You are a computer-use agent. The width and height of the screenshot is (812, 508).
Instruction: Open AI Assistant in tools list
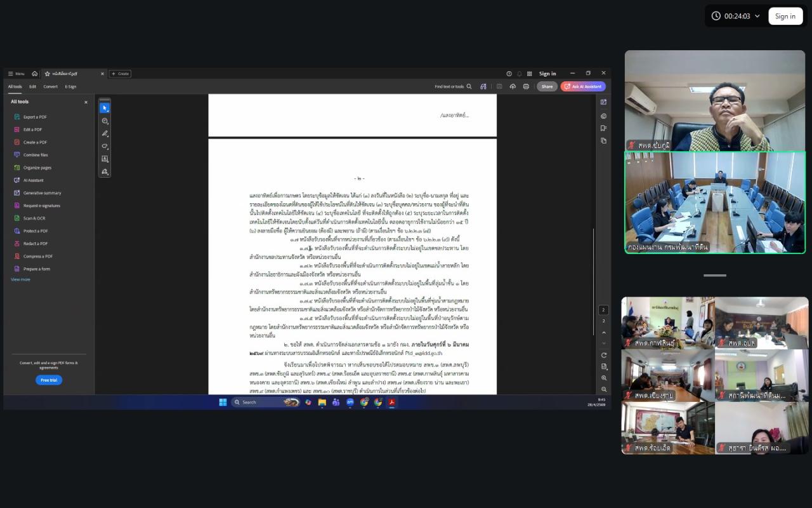click(x=29, y=180)
